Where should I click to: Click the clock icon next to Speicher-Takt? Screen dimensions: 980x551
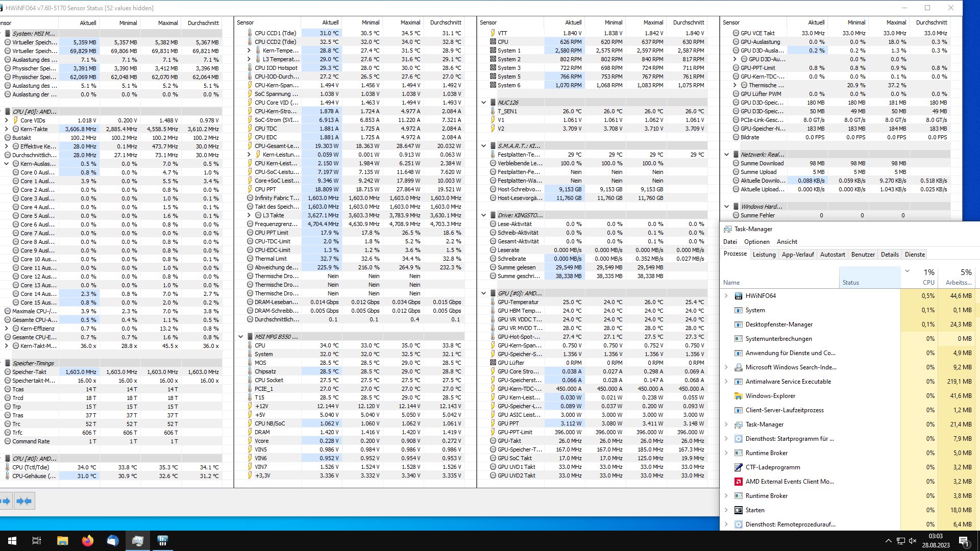click(x=8, y=371)
